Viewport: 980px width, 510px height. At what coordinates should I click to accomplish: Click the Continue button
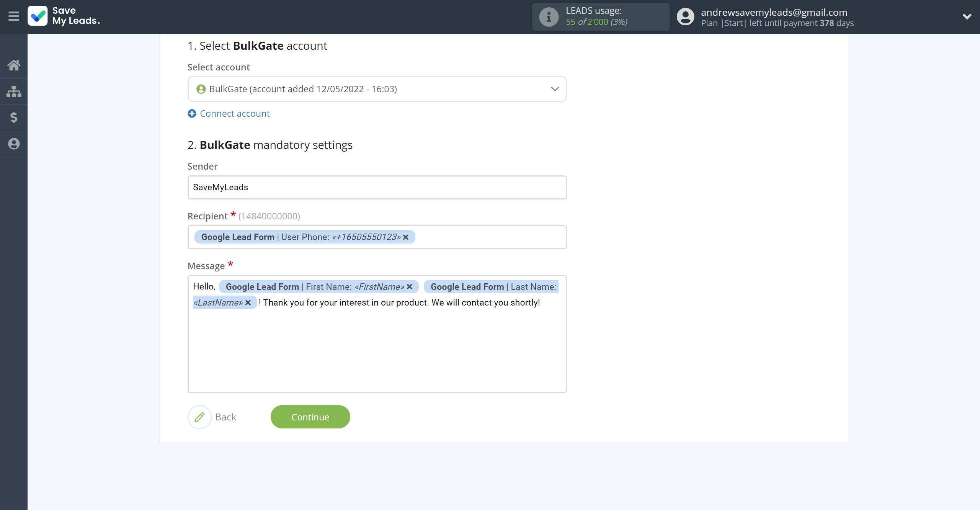coord(310,417)
